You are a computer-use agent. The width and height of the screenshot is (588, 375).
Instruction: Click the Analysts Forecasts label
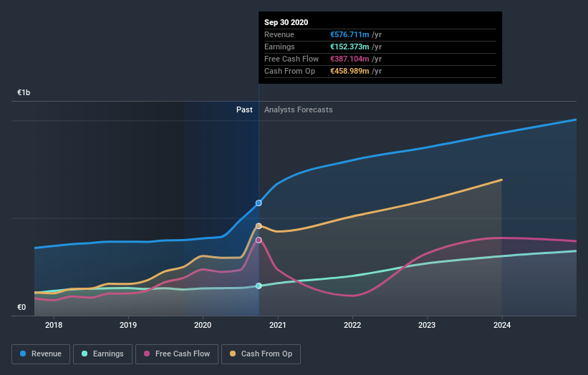pos(299,109)
